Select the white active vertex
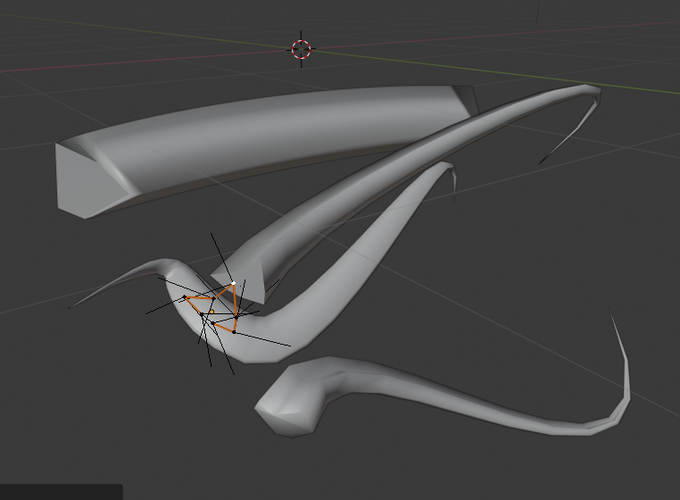Screen dimensions: 680x500 [233, 283]
